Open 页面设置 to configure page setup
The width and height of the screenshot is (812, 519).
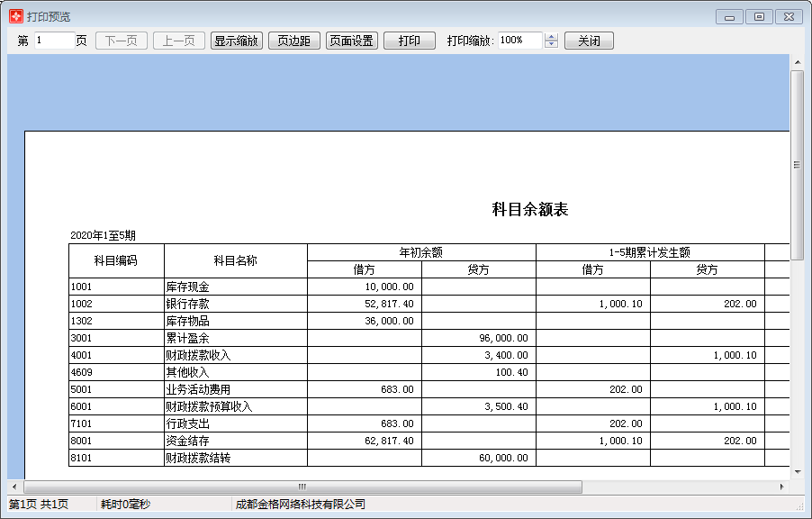(x=351, y=40)
